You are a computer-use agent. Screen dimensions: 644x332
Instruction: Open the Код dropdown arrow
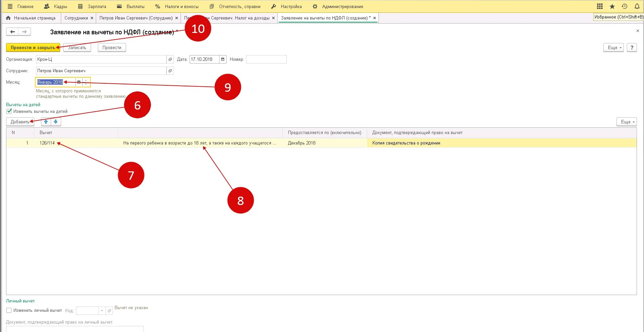pos(102,311)
